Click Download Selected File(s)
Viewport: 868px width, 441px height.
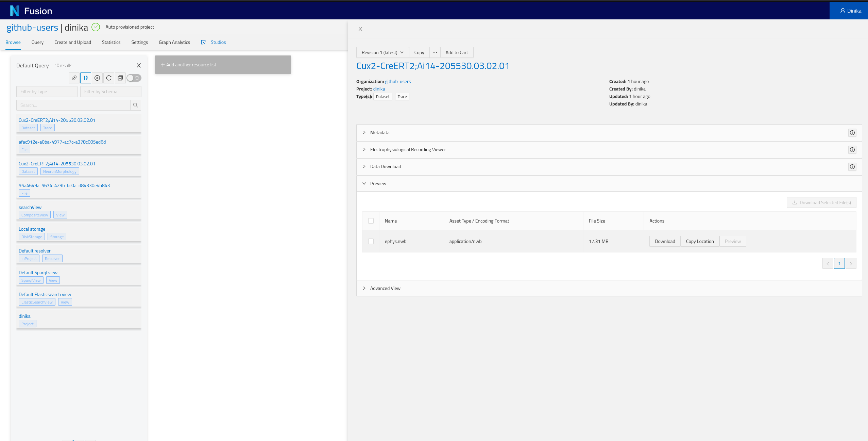coord(821,202)
